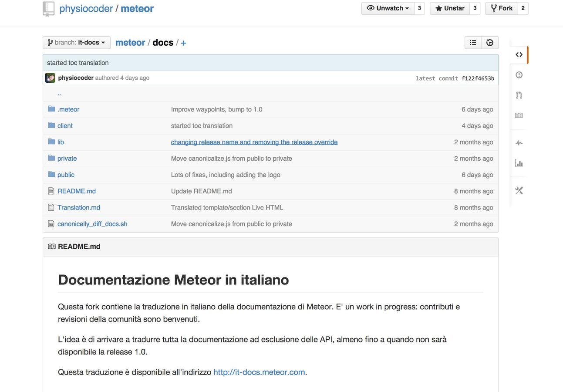
Task: Click the list view icon button
Action: tap(473, 43)
